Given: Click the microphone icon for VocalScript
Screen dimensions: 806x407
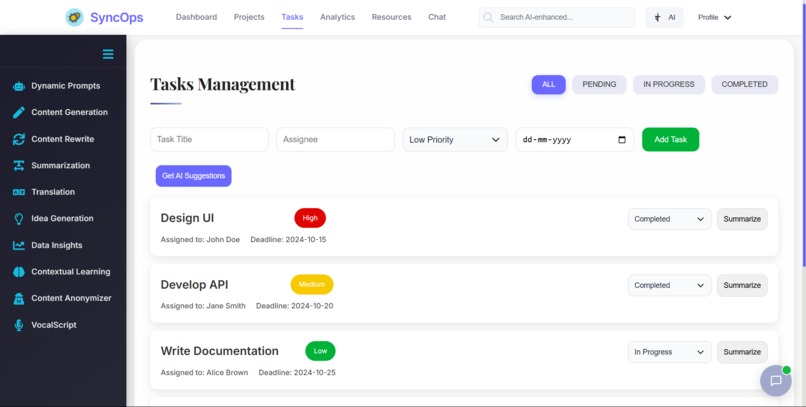Looking at the screenshot, I should 19,325.
